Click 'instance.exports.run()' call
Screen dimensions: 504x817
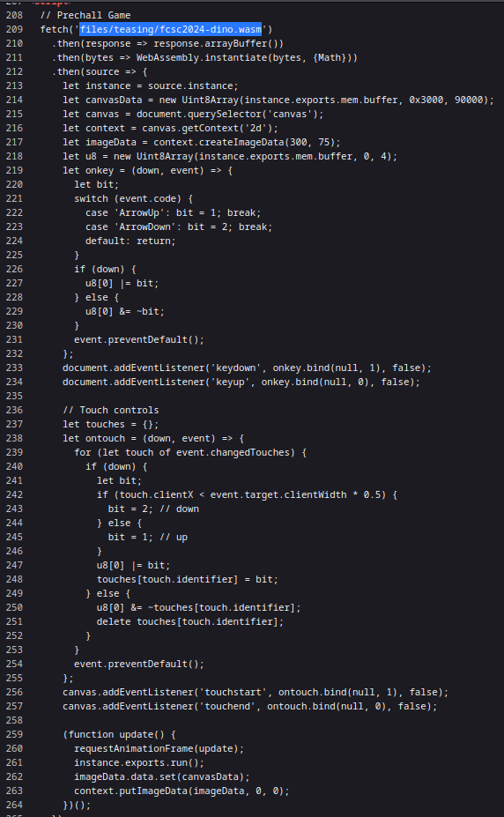point(137,762)
